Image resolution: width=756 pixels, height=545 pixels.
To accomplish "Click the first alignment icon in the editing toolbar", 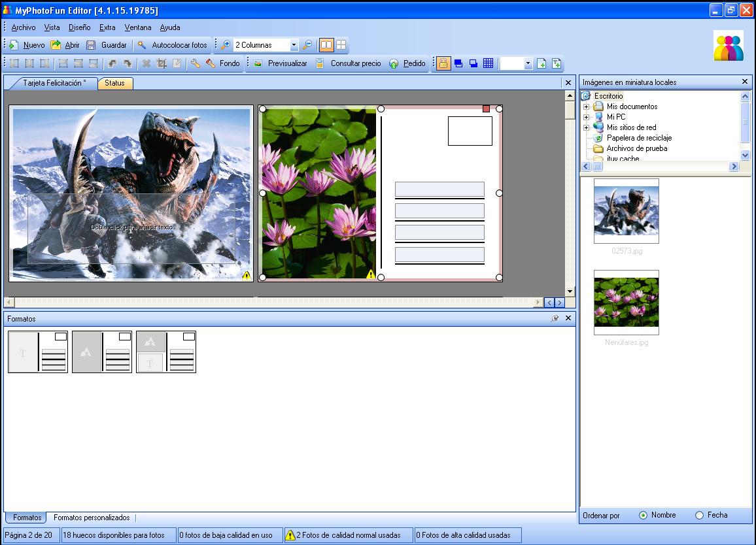I will pos(14,63).
